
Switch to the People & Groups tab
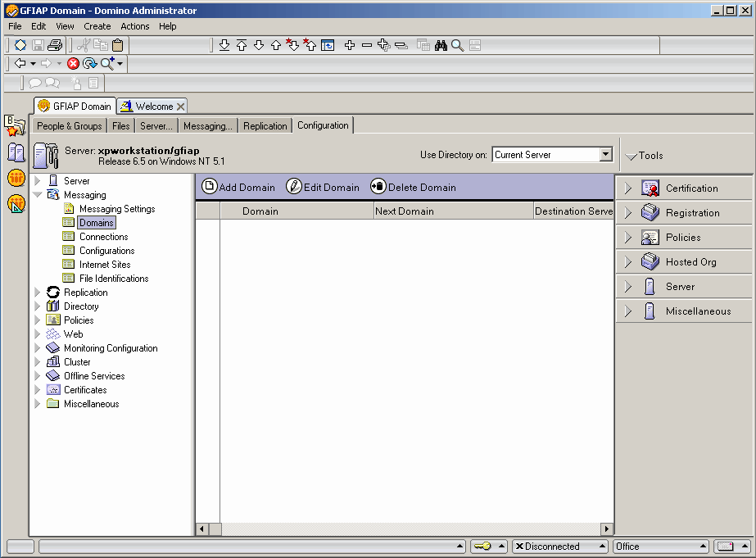(70, 126)
